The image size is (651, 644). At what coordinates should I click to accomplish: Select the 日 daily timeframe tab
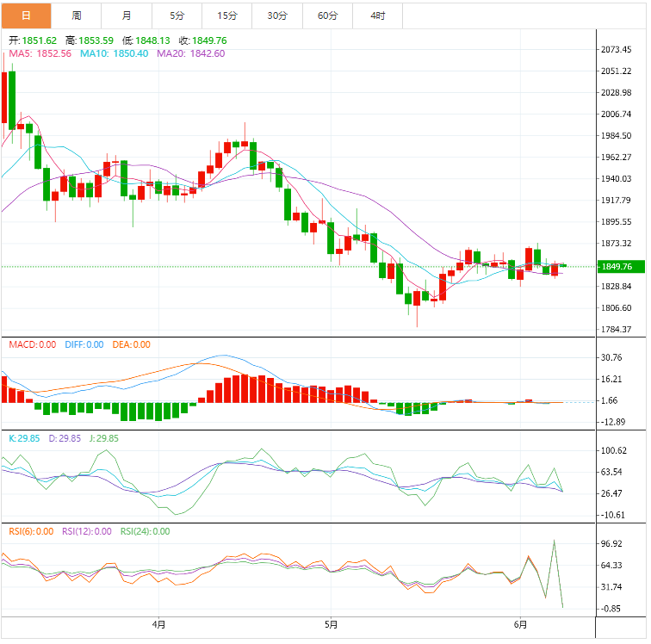click(26, 15)
